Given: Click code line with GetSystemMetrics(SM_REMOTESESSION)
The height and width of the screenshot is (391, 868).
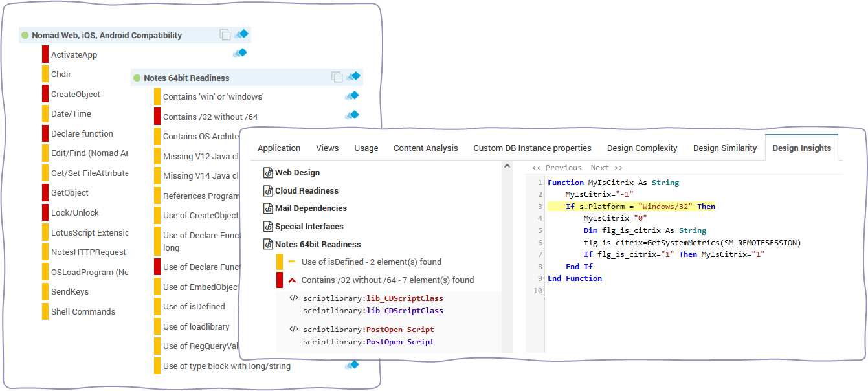Looking at the screenshot, I should tap(692, 243).
